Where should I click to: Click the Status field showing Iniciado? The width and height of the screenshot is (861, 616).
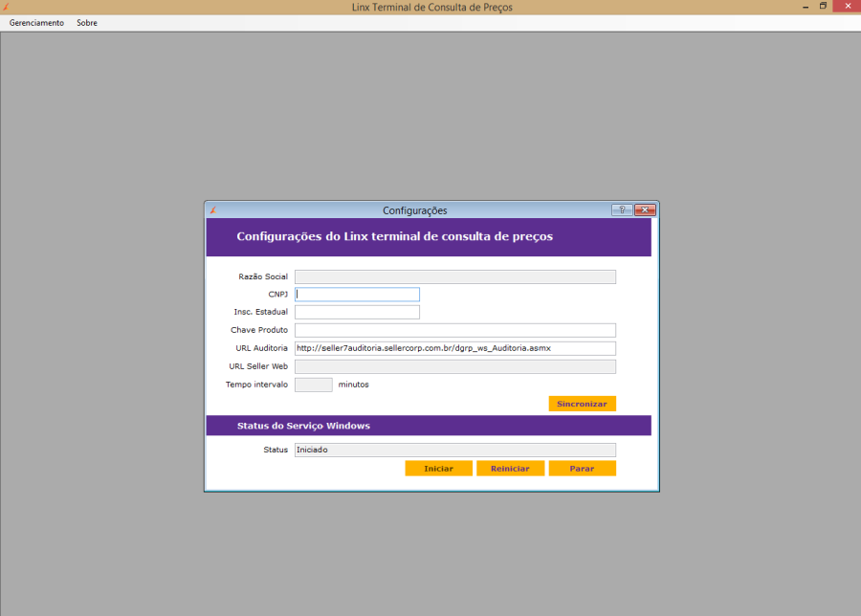455,450
